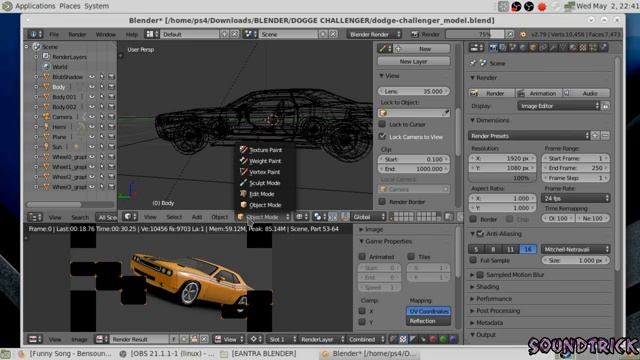Screen dimensions: 640x360
Task: Open the Object Mode selector dropdown
Action: pos(264,217)
